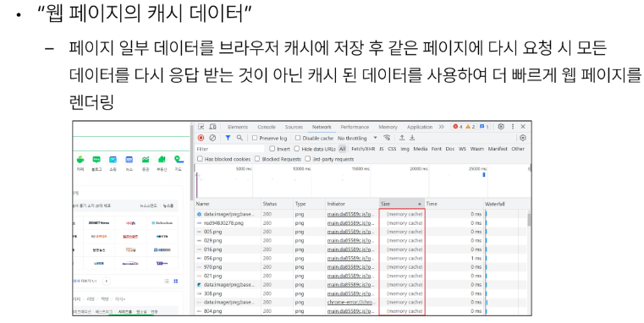644x323 pixels.
Task: Filter requests by Media type
Action: point(420,149)
